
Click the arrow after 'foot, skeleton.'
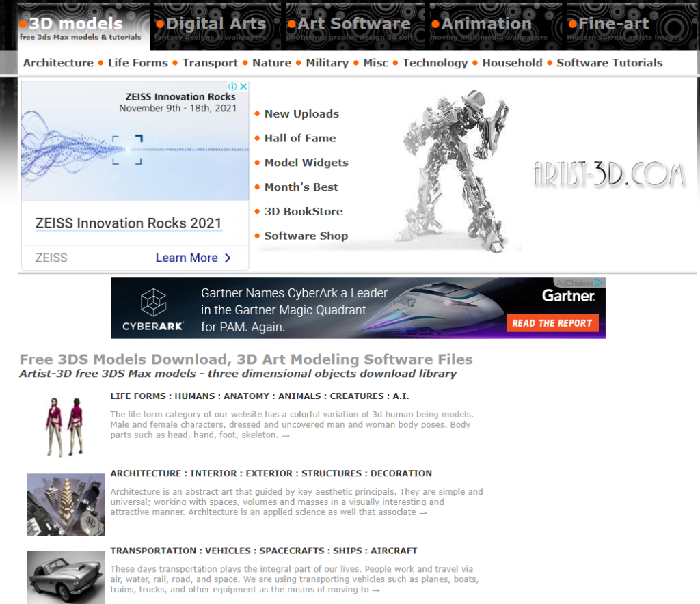(x=286, y=435)
